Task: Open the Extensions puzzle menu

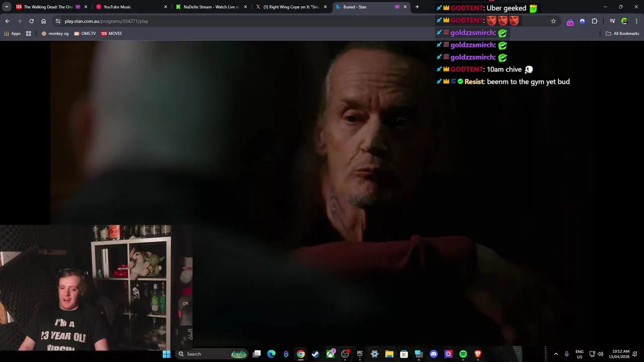Action: (595, 21)
